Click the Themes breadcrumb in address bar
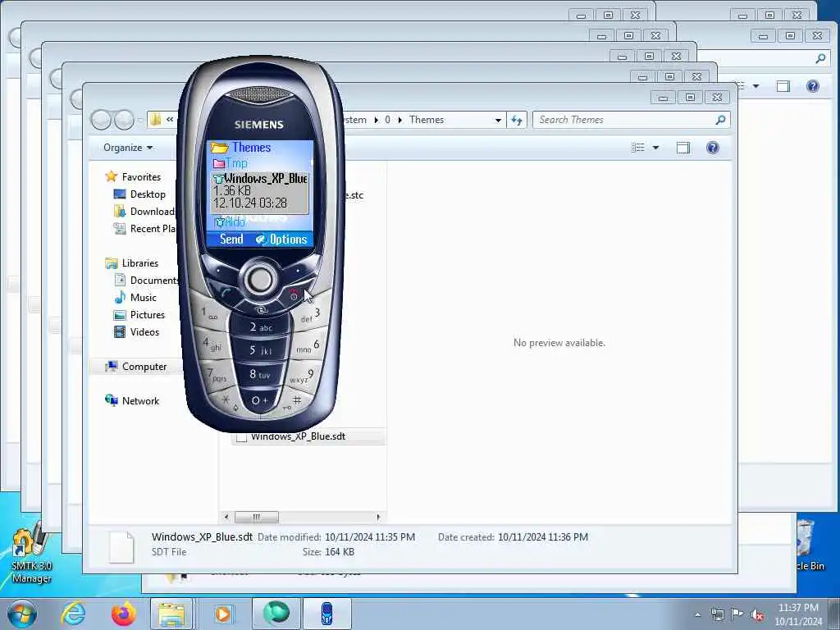Image resolution: width=840 pixels, height=630 pixels. coord(427,120)
